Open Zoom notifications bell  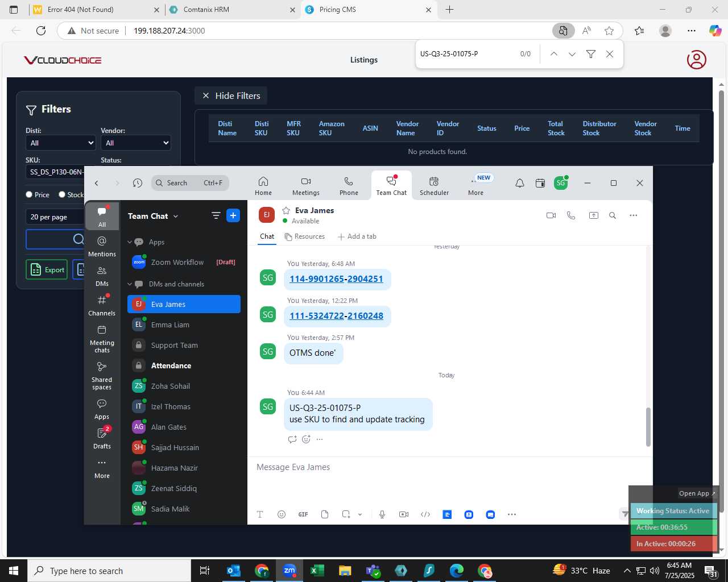tap(520, 183)
